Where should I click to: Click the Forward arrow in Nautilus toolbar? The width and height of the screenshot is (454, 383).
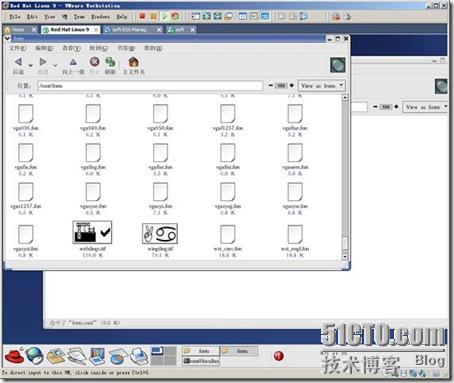click(x=43, y=62)
